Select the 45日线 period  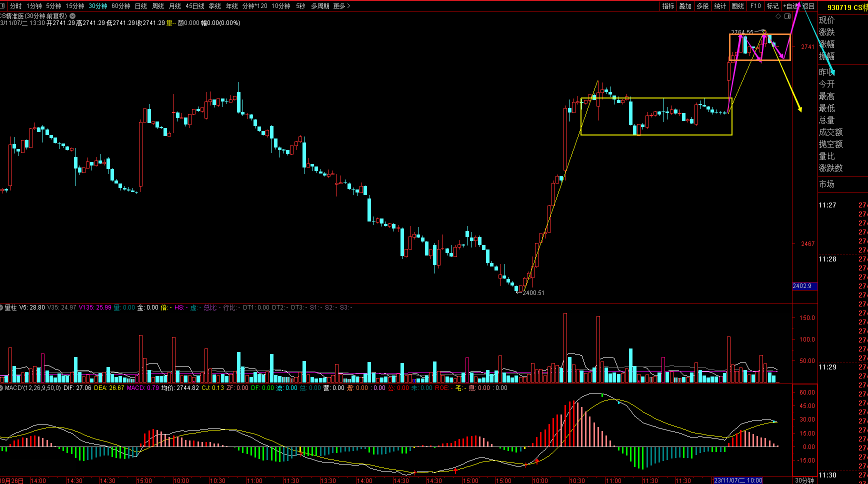point(195,6)
